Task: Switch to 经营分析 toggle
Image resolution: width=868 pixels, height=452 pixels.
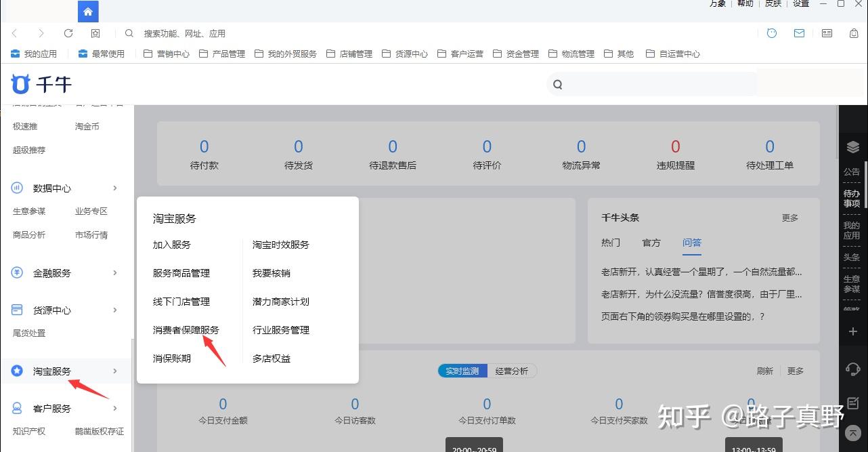Action: point(512,371)
